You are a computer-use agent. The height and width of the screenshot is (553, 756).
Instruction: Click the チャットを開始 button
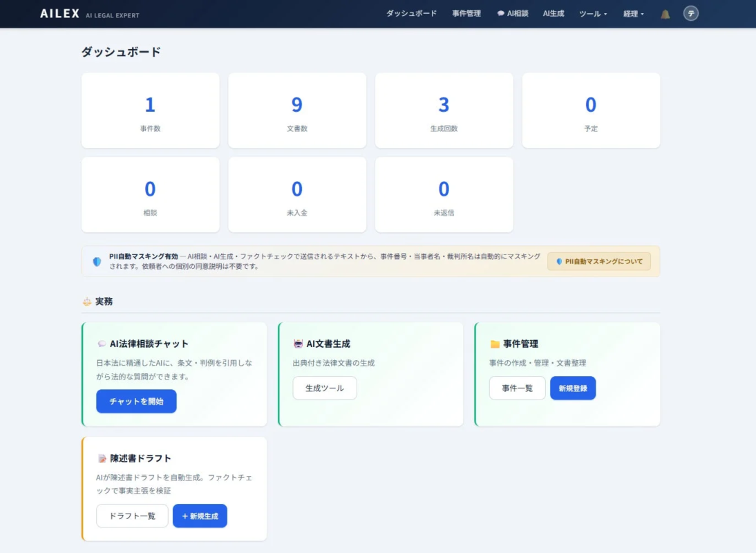coord(136,402)
